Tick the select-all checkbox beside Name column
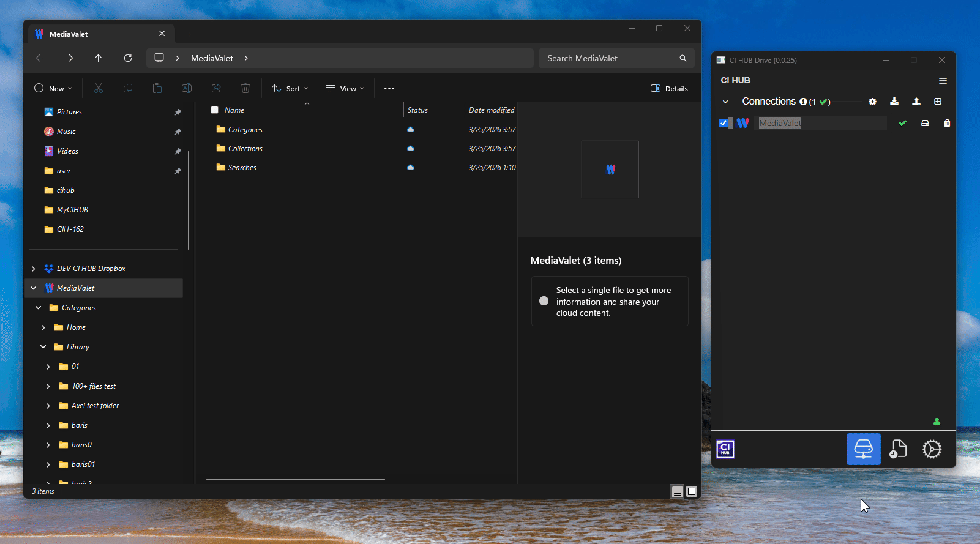 214,110
